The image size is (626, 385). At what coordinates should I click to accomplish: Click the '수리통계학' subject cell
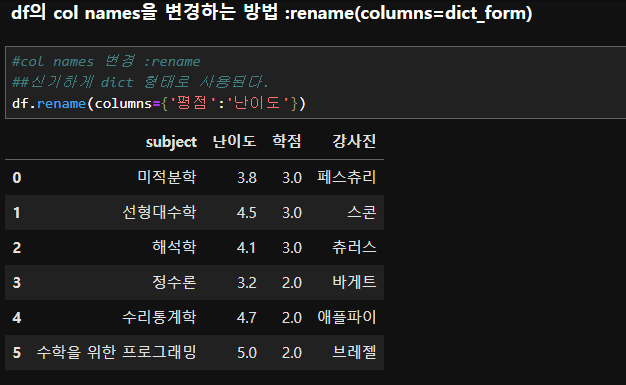(160, 317)
